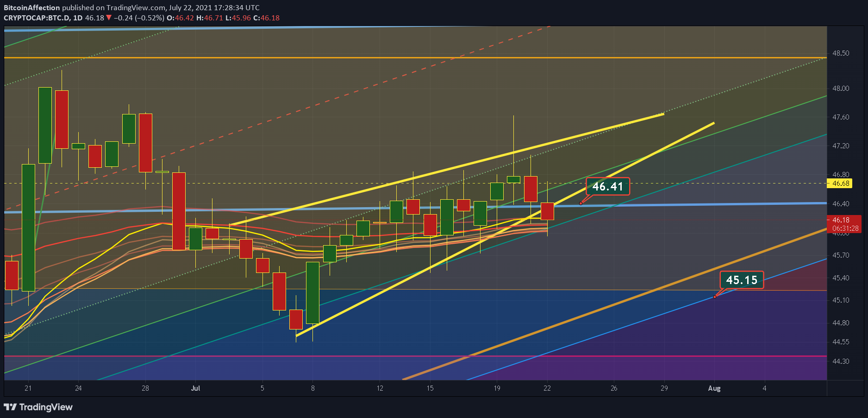868x418 pixels.
Task: Click the 28 date on time axis
Action: pyautogui.click(x=145, y=388)
